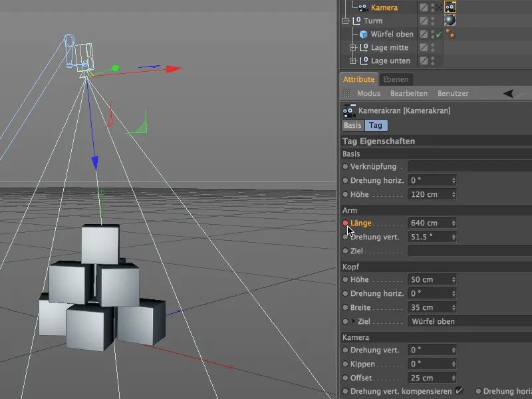
Task: Click the top cube in the viewport
Action: (x=100, y=244)
